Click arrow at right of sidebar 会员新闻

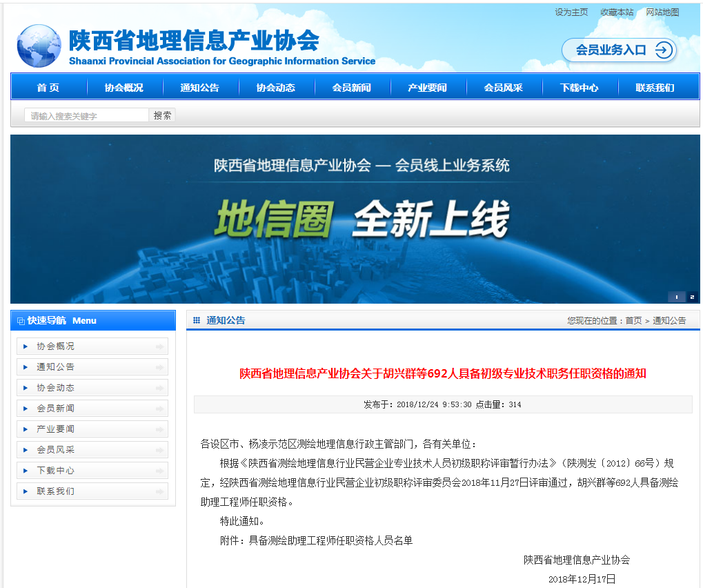(x=159, y=408)
